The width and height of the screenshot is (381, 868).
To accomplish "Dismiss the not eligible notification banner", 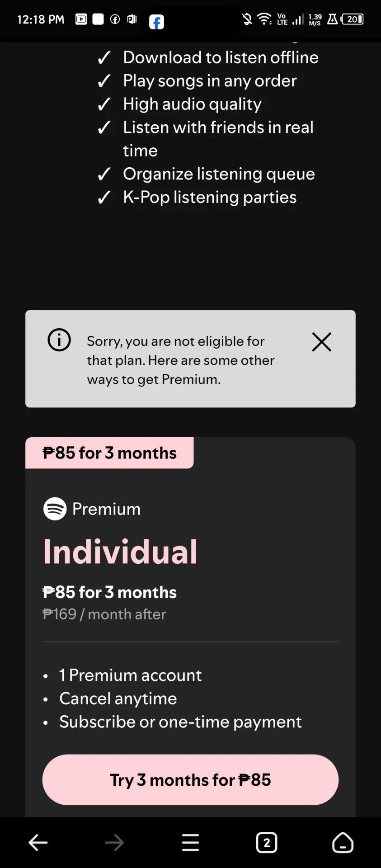I will 321,342.
